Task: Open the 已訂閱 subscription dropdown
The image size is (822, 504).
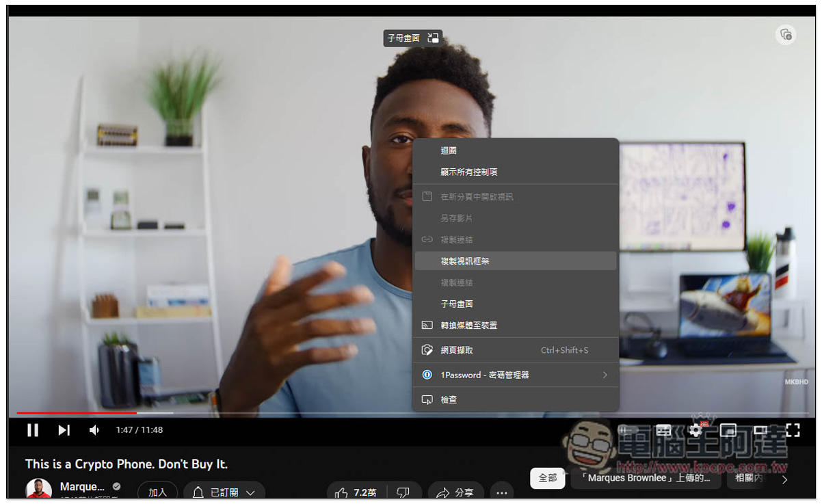Action: tap(224, 492)
